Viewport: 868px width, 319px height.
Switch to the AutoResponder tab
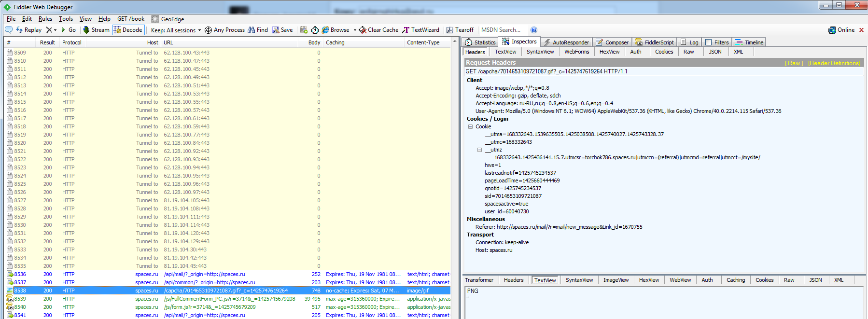pos(566,42)
